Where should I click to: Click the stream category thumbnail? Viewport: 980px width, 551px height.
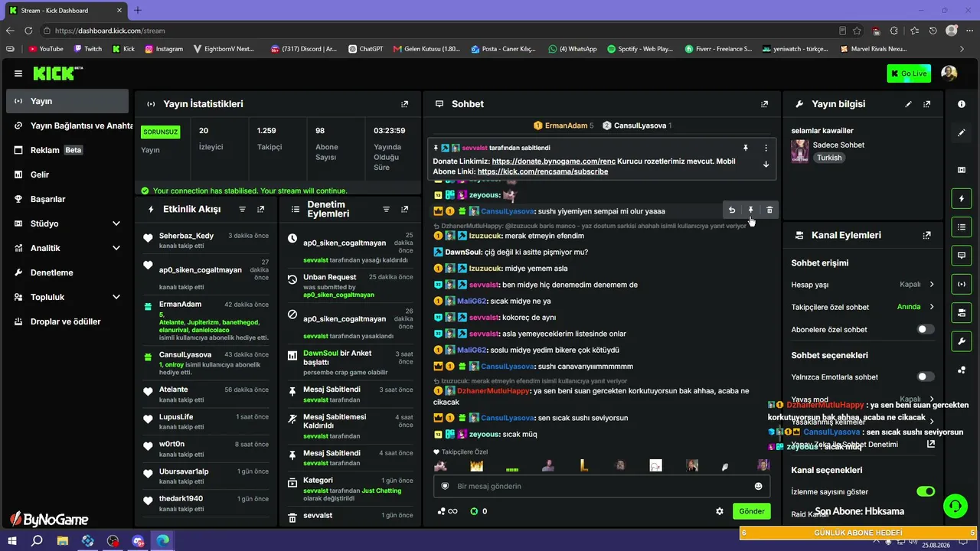pos(800,151)
